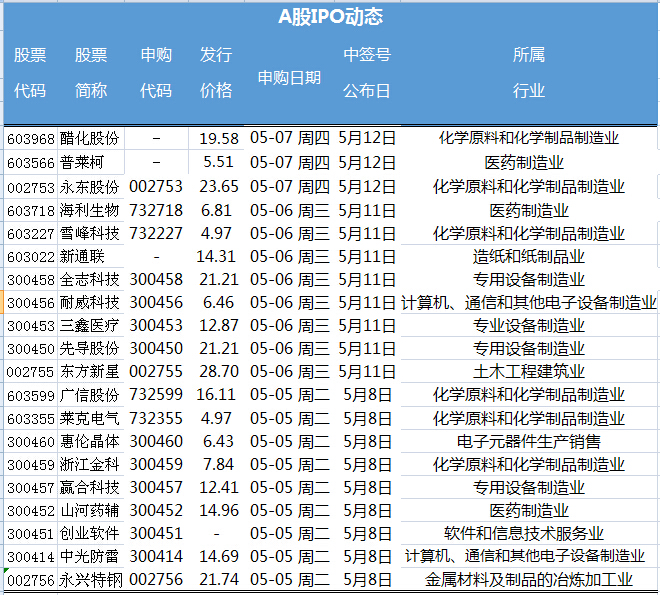660x595 pixels.
Task: Select stock code cell 603022
Action: [31, 257]
